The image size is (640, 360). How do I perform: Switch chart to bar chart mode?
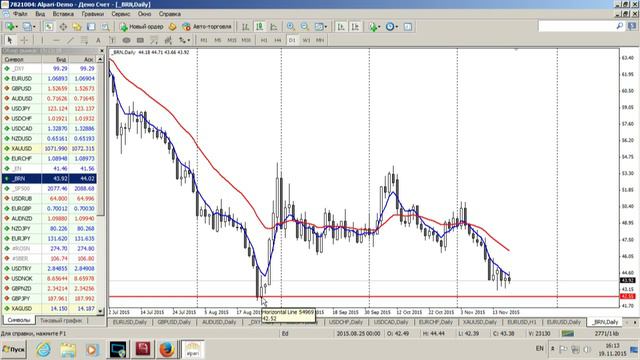245,27
